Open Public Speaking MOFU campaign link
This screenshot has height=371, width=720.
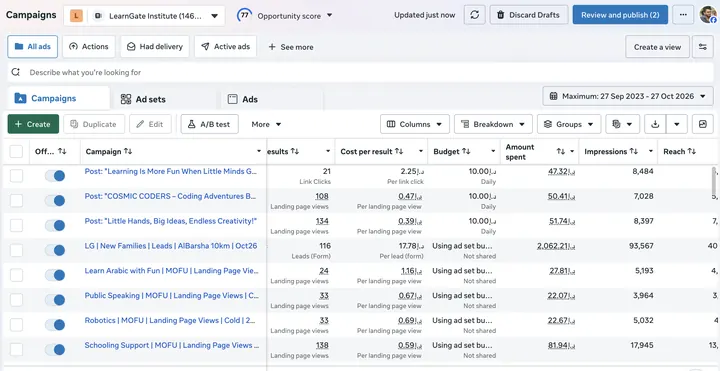(x=172, y=296)
